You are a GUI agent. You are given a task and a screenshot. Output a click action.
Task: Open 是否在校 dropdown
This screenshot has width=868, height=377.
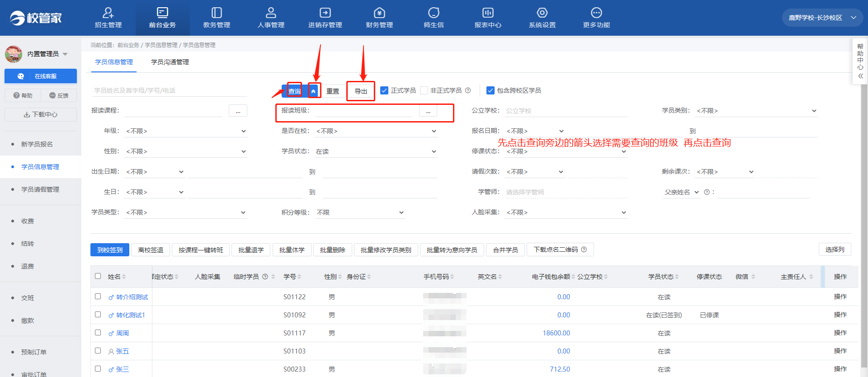pos(376,131)
